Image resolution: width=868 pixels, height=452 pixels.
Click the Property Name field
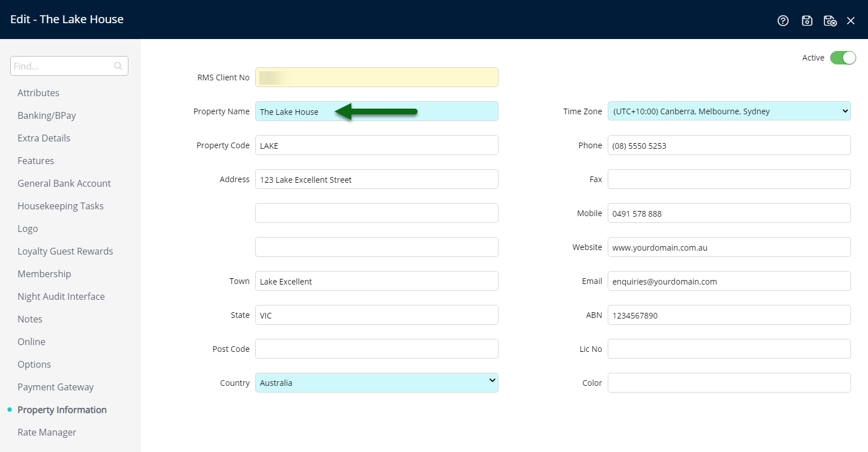377,111
